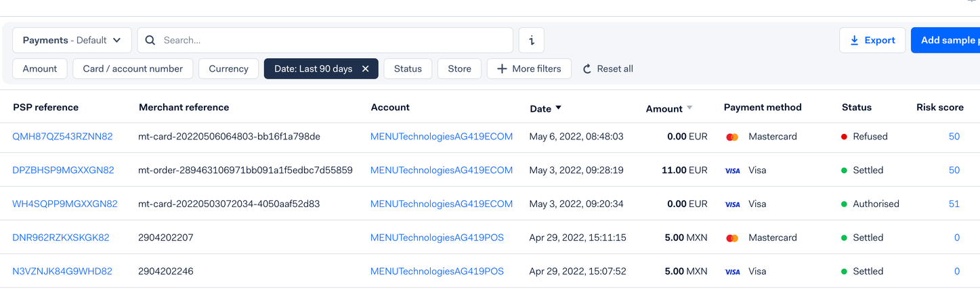Click the red Refused status dot
The height and width of the screenshot is (289, 980).
[x=845, y=137]
